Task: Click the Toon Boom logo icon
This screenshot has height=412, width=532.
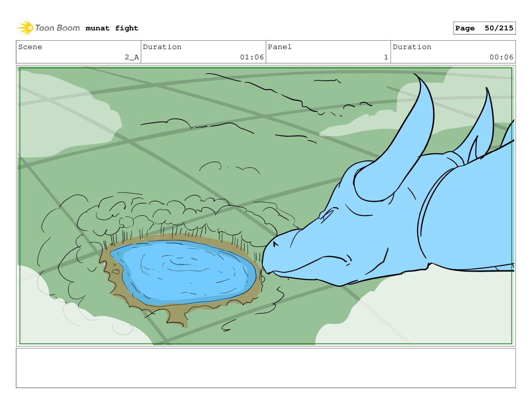Action: [x=26, y=28]
